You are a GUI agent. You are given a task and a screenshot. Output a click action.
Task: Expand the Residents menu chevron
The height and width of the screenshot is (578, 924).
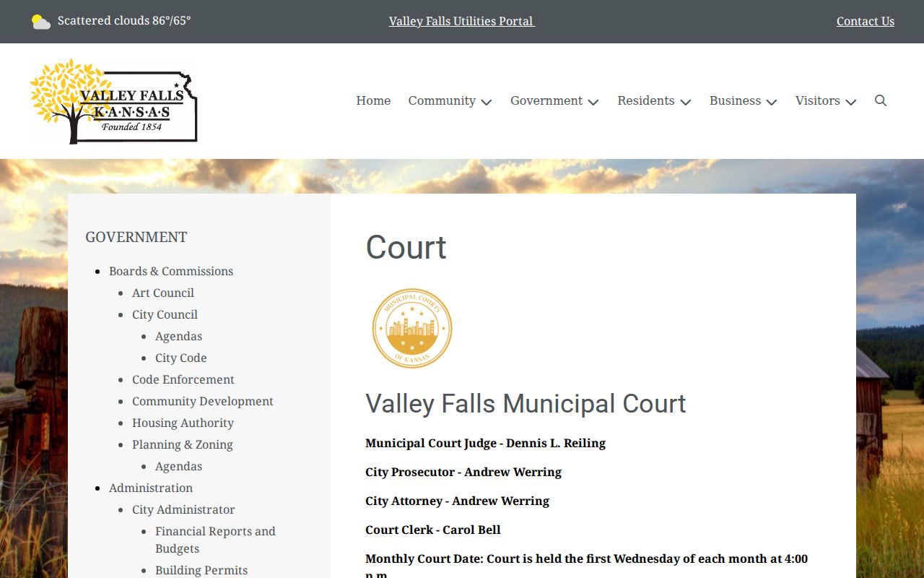click(x=686, y=102)
